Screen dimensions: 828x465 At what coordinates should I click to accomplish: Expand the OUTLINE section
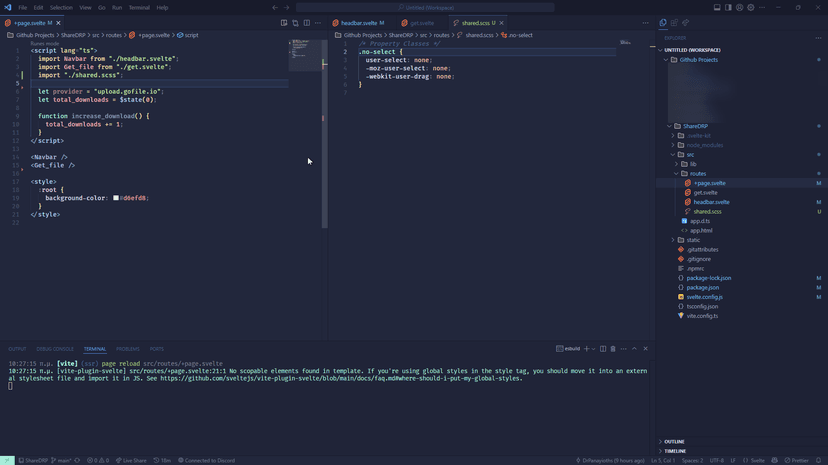[x=674, y=441]
